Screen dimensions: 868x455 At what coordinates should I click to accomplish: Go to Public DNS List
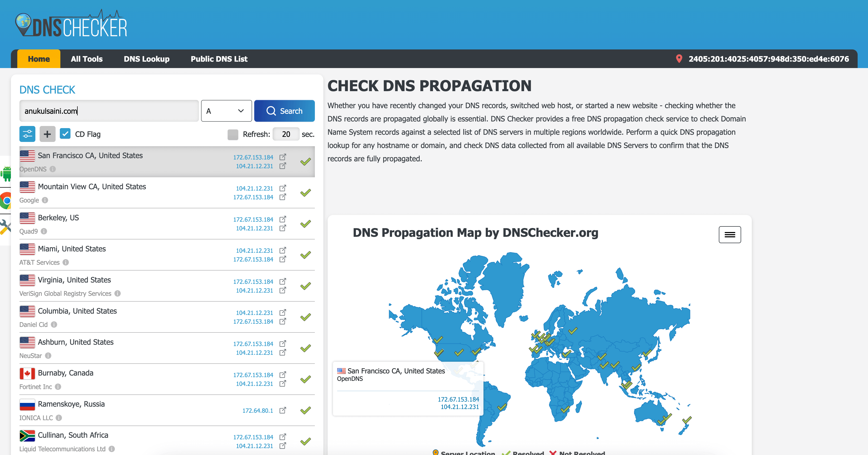[x=219, y=59]
